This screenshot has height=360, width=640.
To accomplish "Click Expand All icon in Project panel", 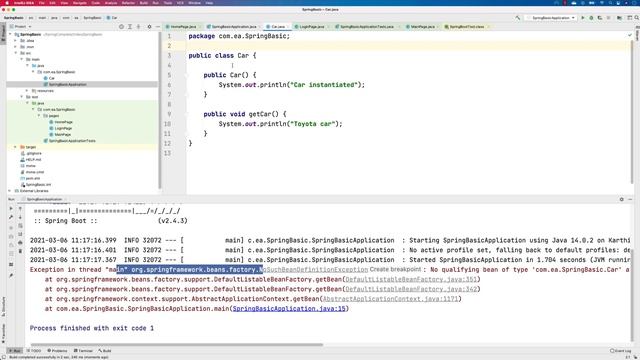I will [x=130, y=27].
